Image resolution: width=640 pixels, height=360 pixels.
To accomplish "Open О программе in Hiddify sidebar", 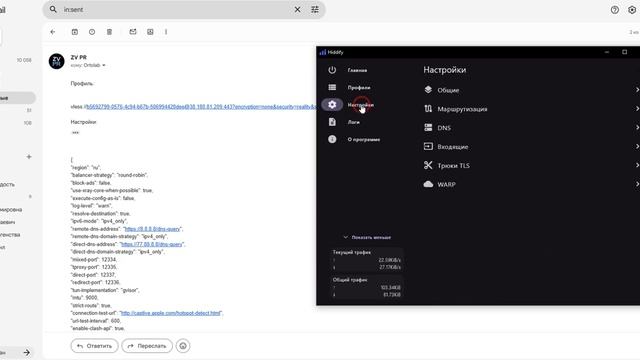I will click(x=364, y=140).
